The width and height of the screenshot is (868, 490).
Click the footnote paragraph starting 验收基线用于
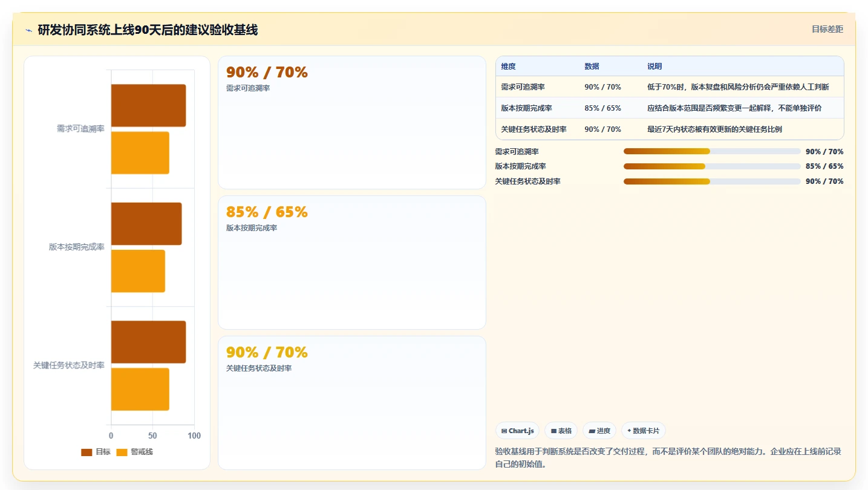(x=668, y=458)
